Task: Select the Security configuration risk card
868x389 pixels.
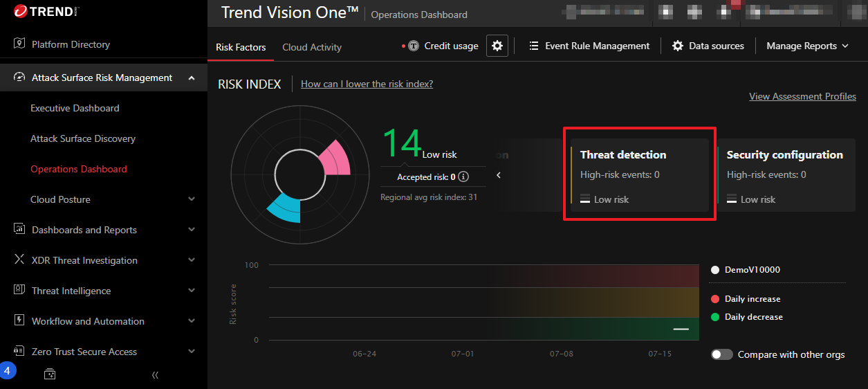Action: tap(785, 176)
